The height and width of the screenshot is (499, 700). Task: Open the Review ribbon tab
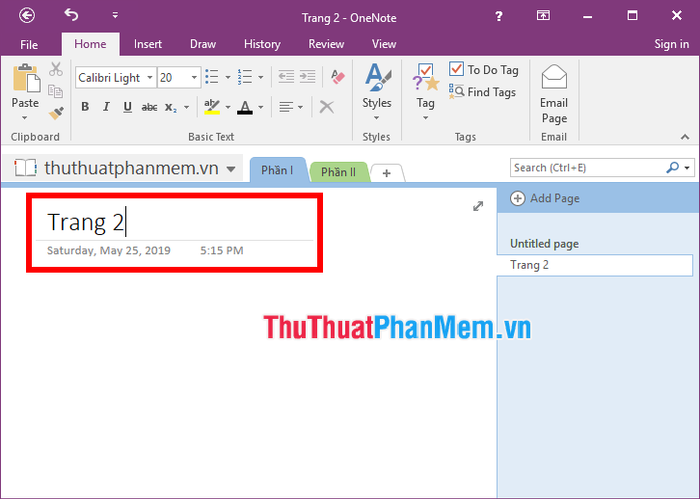pyautogui.click(x=326, y=44)
